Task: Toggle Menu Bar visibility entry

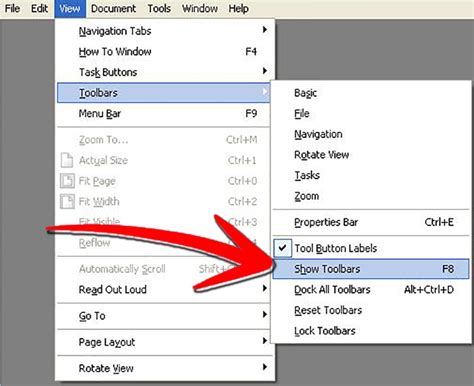Action: pos(163,114)
